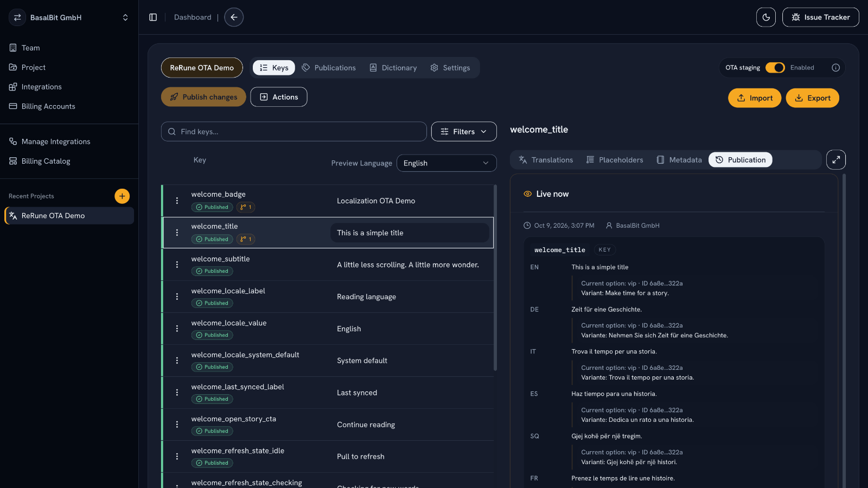Open row menu for welcome_refresh_state_idle

pos(177,457)
